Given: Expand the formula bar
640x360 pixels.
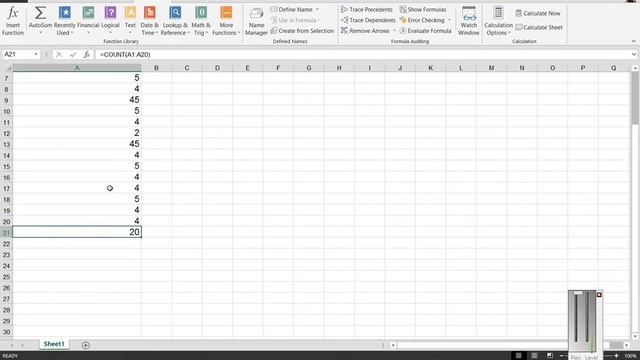Looking at the screenshot, I should point(633,54).
